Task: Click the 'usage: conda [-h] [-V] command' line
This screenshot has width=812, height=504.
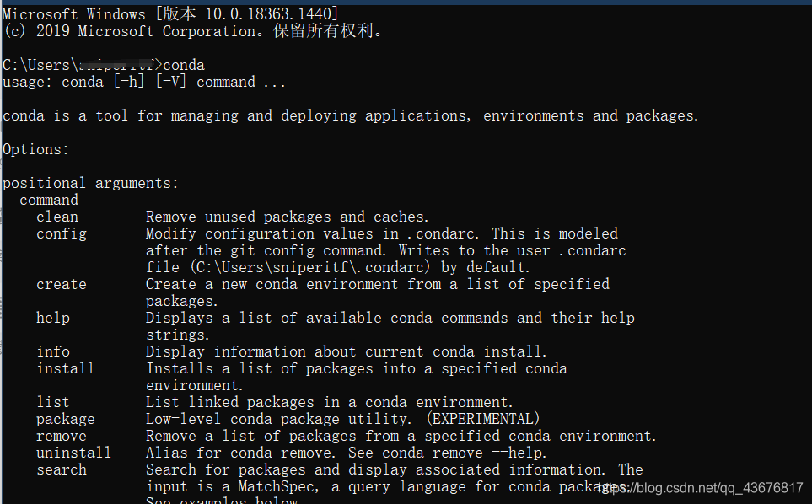Action: (144, 82)
